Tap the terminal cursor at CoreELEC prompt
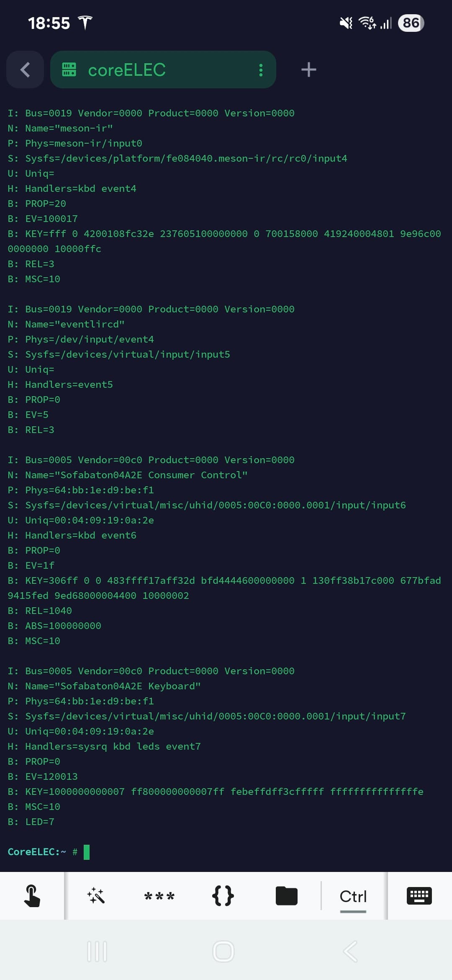Viewport: 452px width, 980px height. point(87,852)
